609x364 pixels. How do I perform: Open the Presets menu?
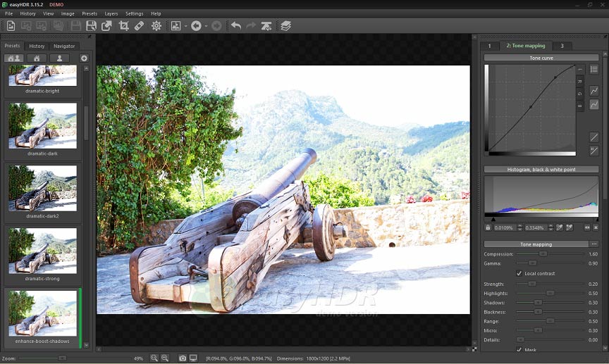90,13
